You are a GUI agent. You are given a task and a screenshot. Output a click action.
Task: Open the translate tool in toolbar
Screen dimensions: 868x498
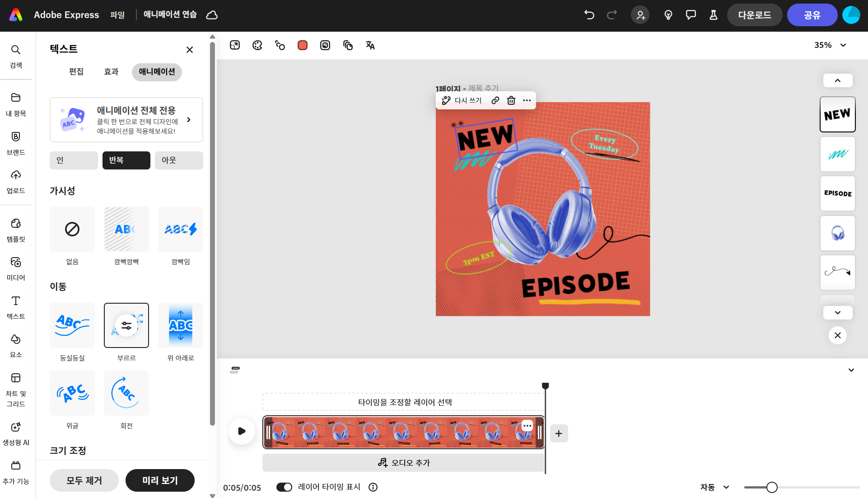click(x=370, y=45)
